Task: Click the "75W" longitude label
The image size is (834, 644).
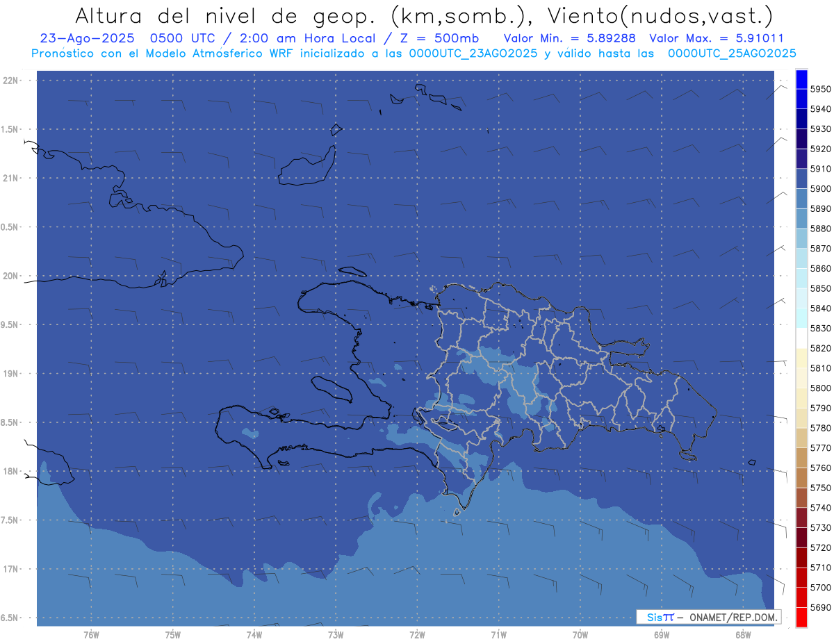Action: coord(173,634)
